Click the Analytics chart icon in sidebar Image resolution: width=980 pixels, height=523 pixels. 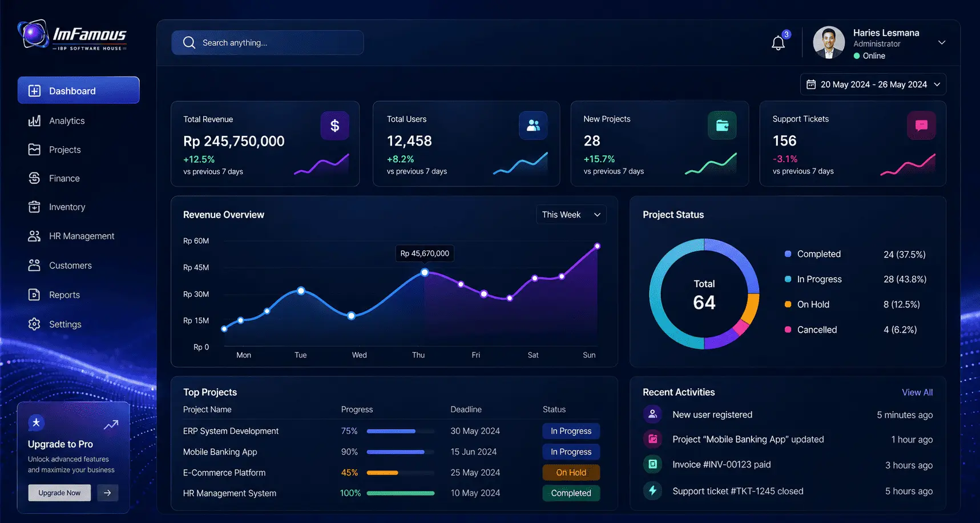tap(34, 120)
